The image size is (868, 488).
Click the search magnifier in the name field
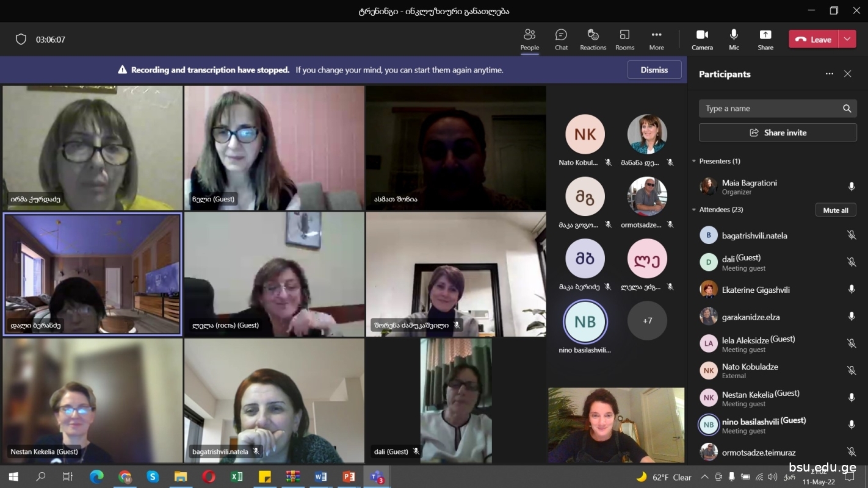[847, 109]
